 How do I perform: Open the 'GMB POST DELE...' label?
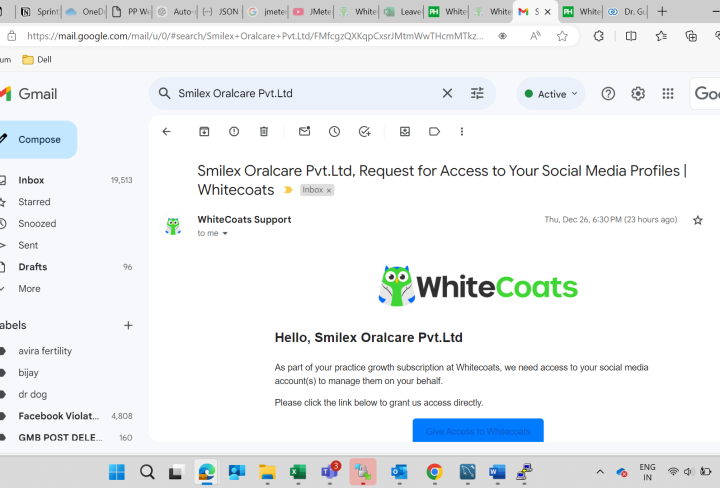click(60, 438)
